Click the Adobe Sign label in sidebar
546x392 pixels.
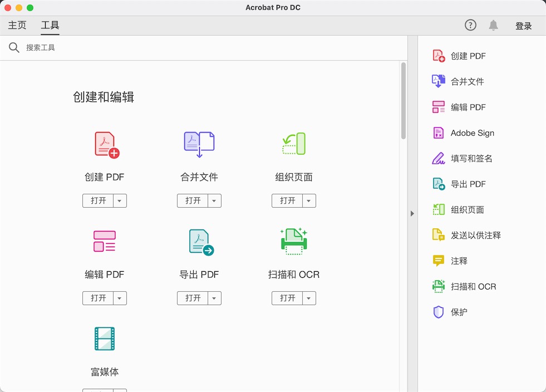[x=473, y=133]
